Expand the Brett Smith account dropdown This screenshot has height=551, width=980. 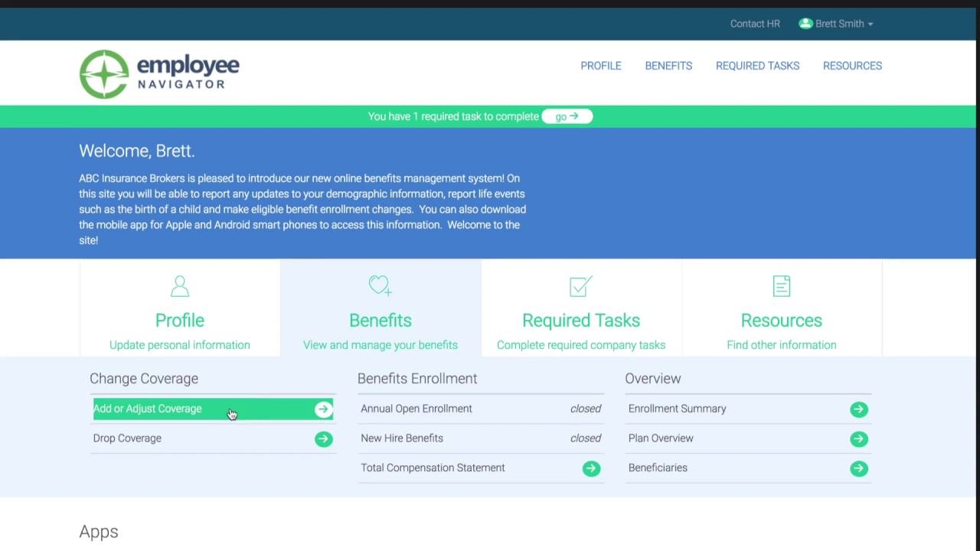(870, 24)
